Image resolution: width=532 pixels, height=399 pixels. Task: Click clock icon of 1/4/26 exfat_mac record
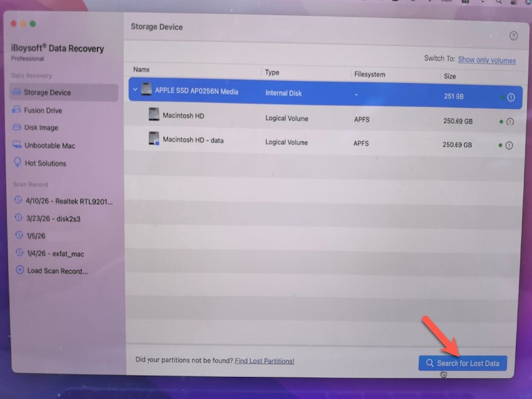click(x=20, y=253)
